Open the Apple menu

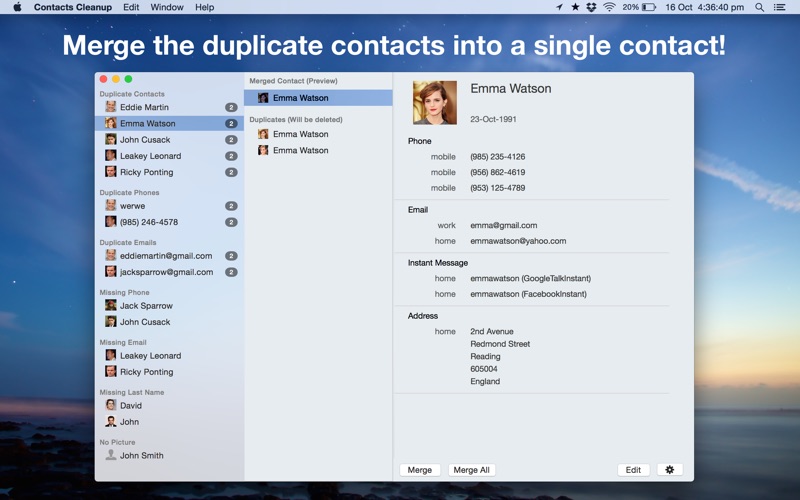point(17,7)
